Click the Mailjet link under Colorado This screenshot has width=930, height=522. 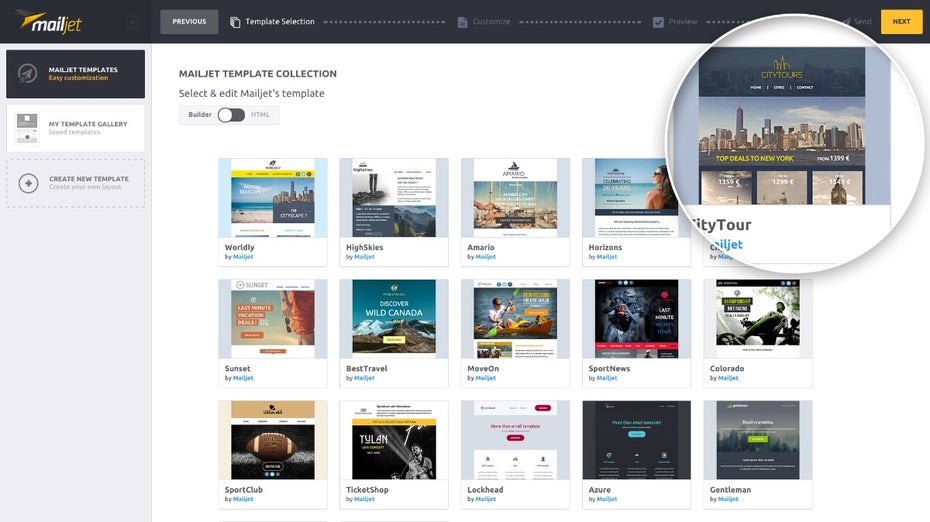click(x=728, y=378)
